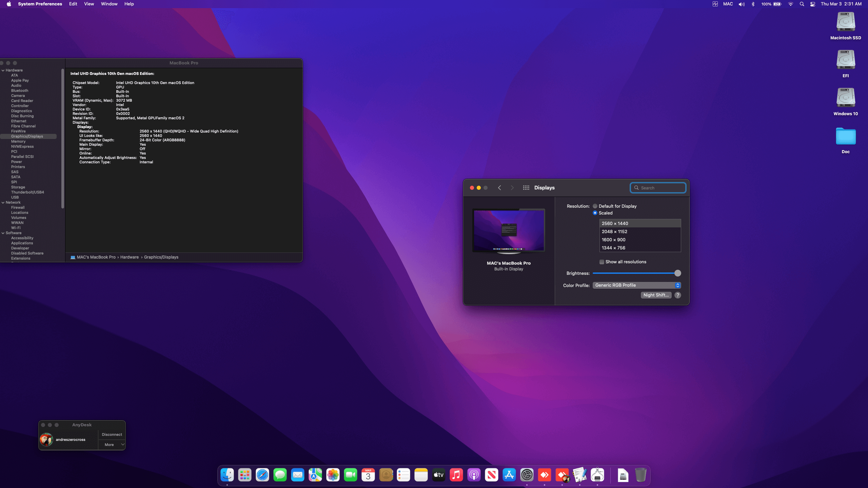
Task: Select 1344 × 756 scaled resolution
Action: tap(640, 248)
